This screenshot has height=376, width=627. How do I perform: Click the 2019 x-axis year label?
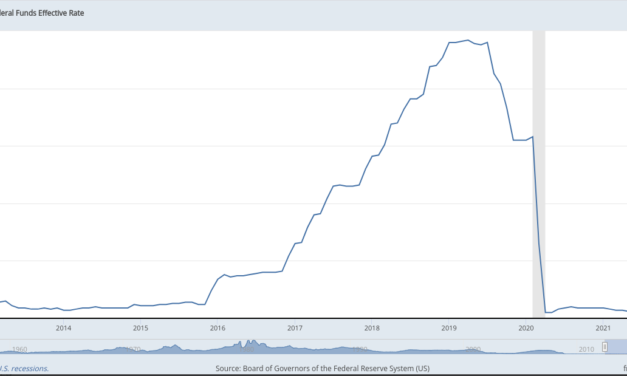tap(449, 328)
